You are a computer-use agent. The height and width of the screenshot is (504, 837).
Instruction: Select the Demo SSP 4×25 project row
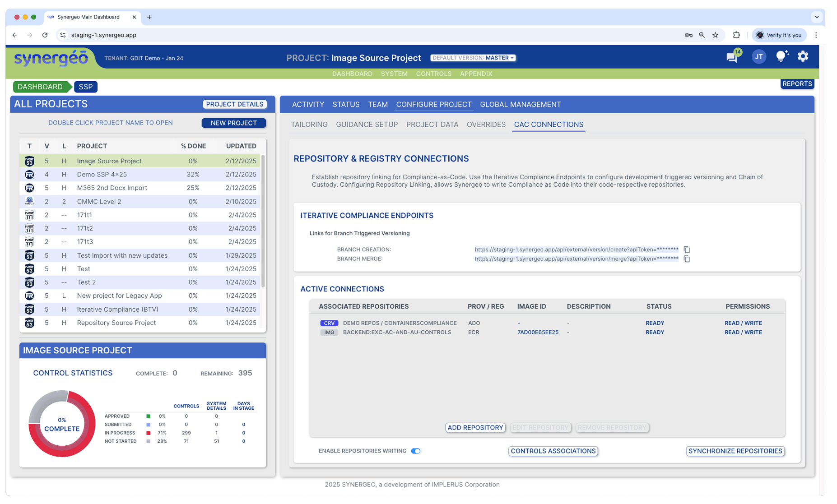tap(102, 175)
